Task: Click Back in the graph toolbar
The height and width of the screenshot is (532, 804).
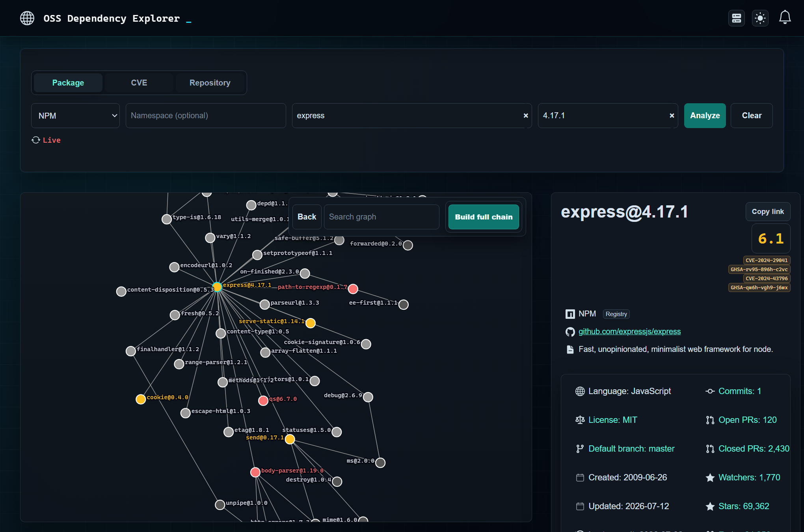Action: pyautogui.click(x=307, y=217)
